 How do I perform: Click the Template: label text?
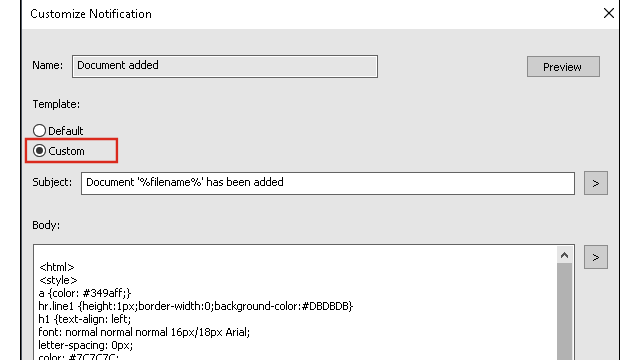[56, 104]
